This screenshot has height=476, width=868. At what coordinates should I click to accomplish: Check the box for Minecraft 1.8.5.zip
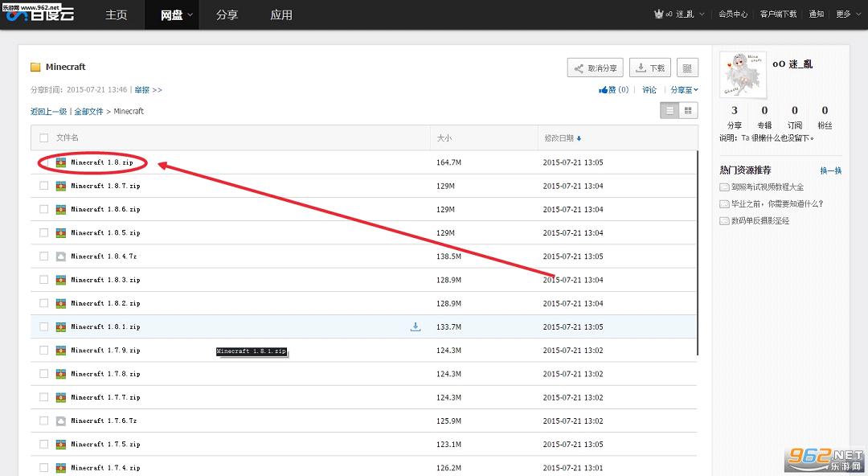tap(43, 232)
